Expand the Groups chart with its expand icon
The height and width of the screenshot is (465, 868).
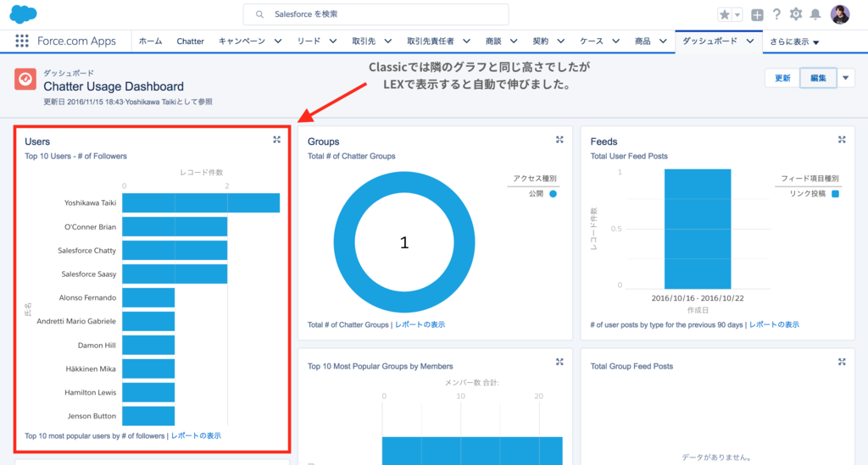click(x=559, y=140)
